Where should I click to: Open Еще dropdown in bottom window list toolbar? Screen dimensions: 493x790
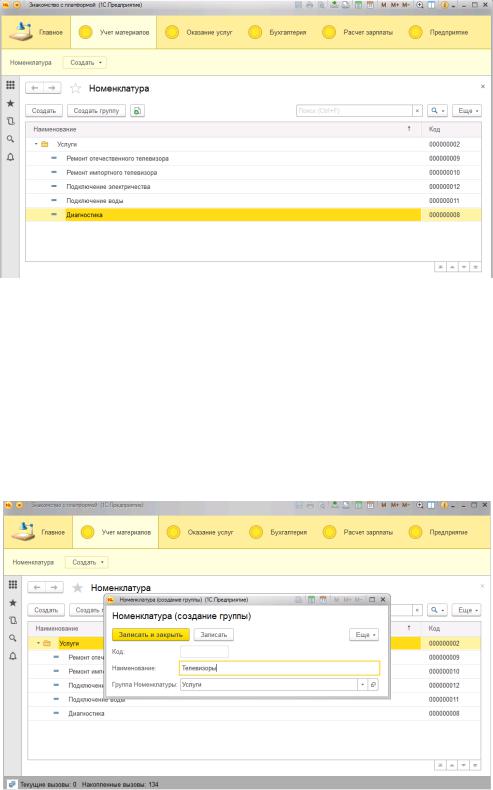pos(467,610)
